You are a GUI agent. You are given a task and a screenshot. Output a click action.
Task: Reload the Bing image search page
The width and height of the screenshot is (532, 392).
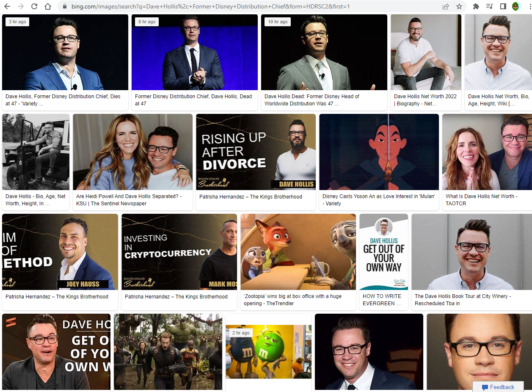point(34,6)
